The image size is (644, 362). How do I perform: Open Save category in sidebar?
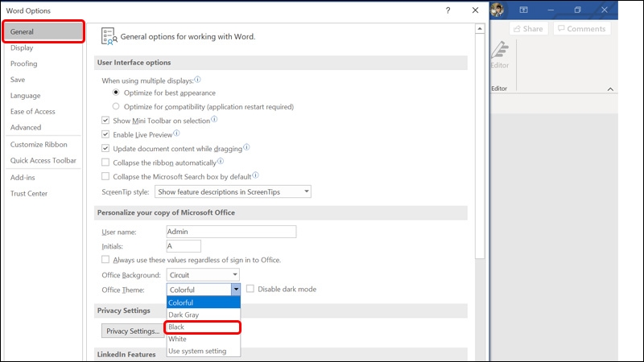[43, 80]
